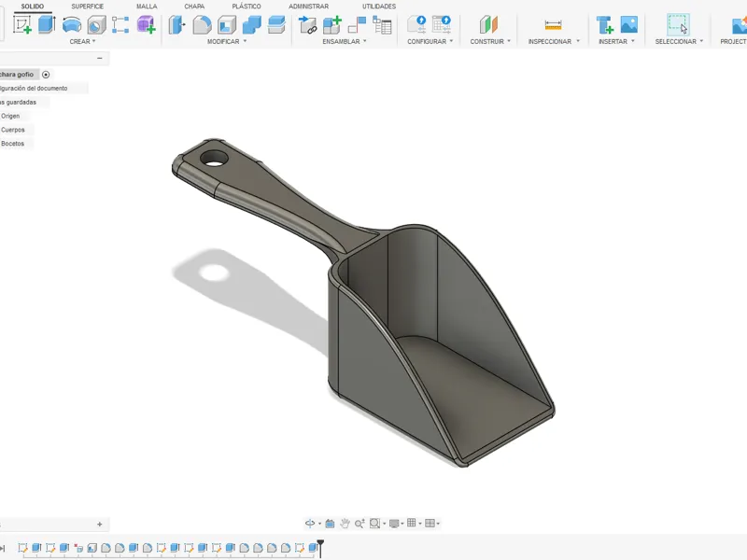
Task: Switch to the SOLIDO tab
Action: (32, 7)
